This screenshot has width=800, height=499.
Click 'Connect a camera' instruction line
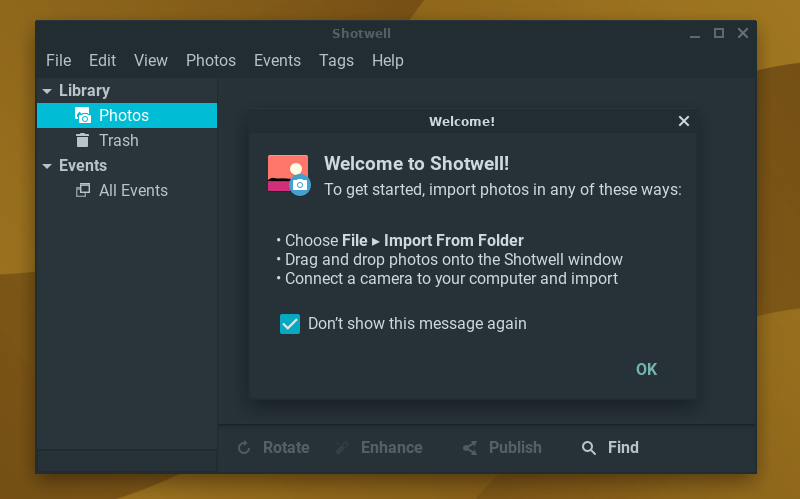pyautogui.click(x=451, y=279)
